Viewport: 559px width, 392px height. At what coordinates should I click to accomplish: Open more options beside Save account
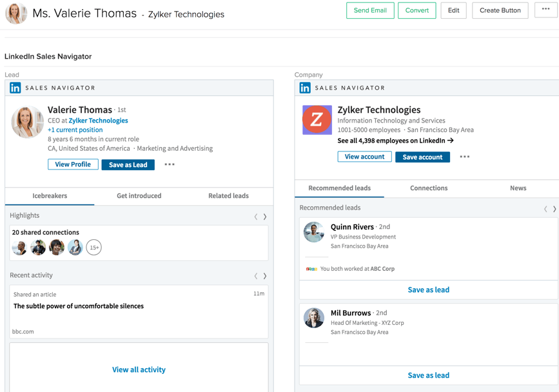(464, 157)
